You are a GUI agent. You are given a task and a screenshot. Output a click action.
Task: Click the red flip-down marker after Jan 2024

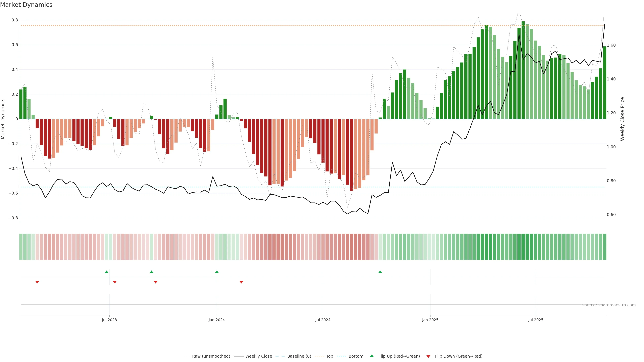click(241, 282)
